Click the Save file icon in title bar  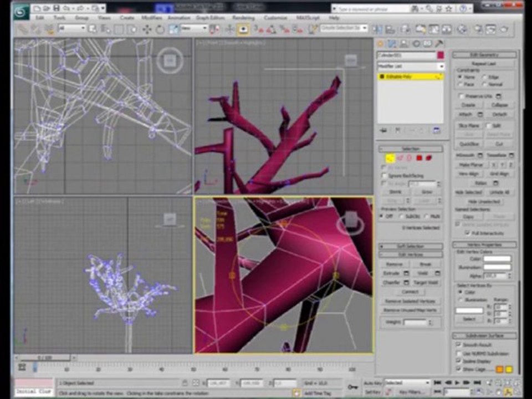point(56,7)
